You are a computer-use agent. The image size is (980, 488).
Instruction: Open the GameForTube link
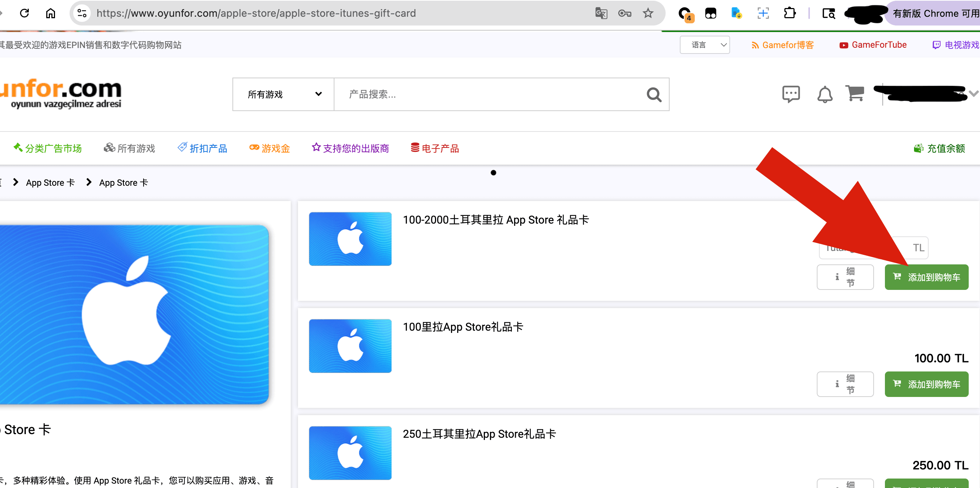point(873,45)
